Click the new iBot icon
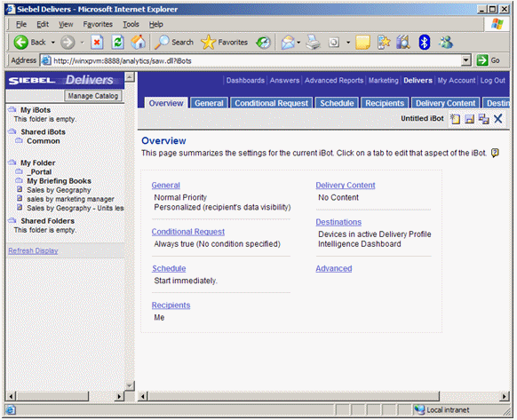This screenshot has height=420, width=517. pos(456,119)
